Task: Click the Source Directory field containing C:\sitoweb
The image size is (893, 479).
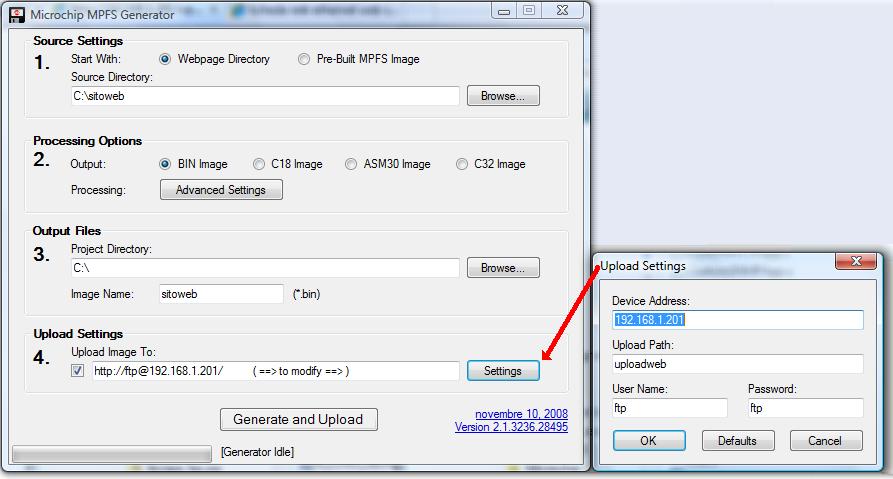Action: [x=265, y=96]
